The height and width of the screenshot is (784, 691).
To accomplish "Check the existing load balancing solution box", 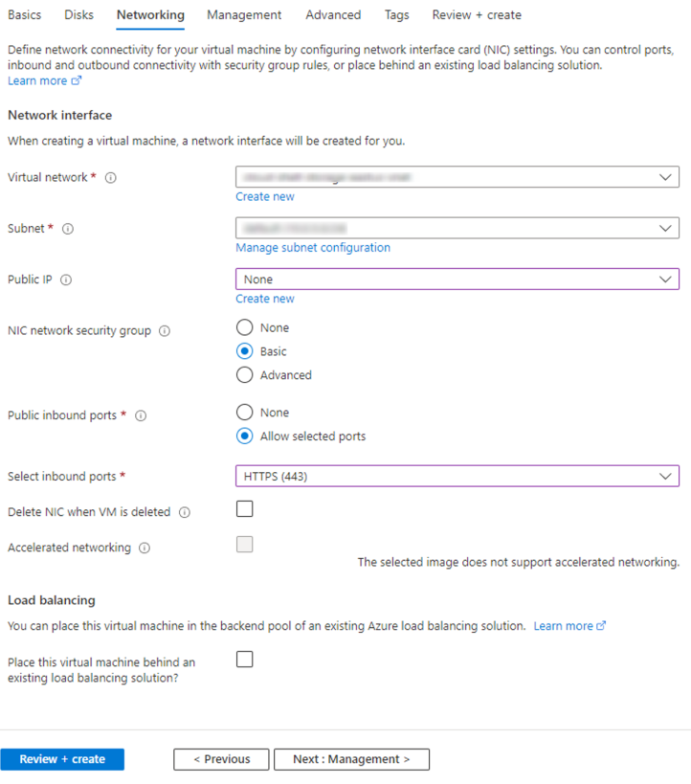I will pos(245,660).
